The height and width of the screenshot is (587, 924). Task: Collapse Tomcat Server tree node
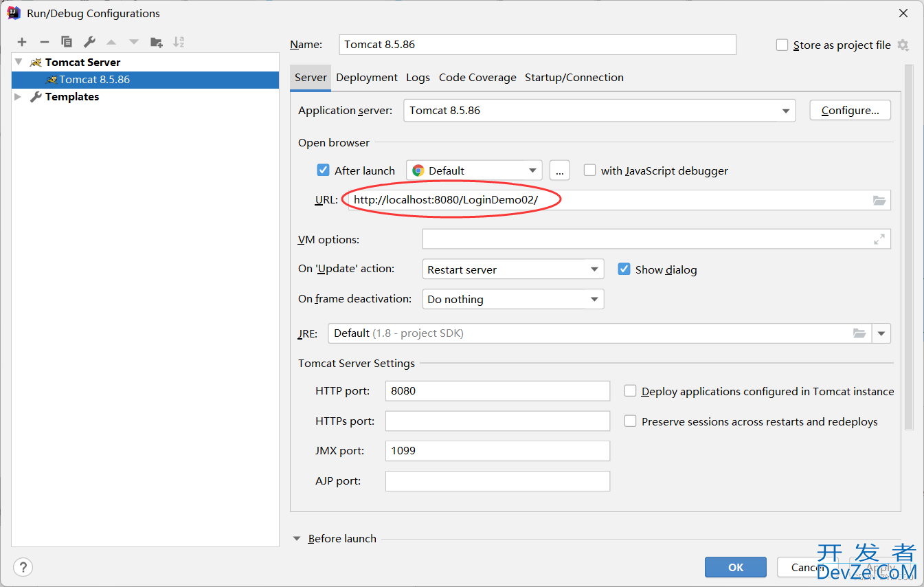pos(19,62)
